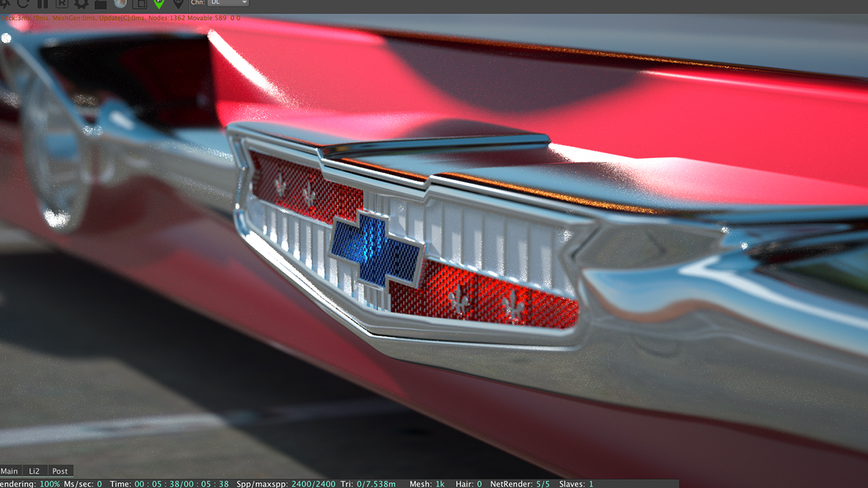Activate the green focus picker pin
Viewport: 868px width, 488px height.
pos(159,3)
